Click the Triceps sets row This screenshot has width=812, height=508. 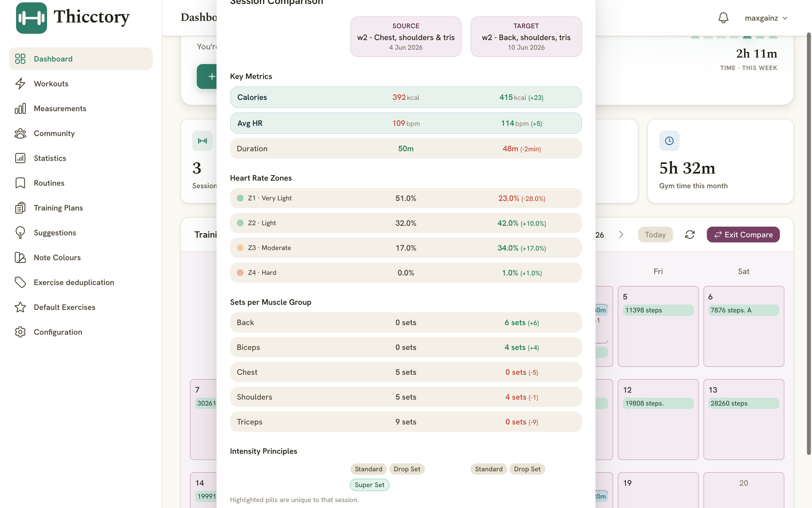pos(406,422)
